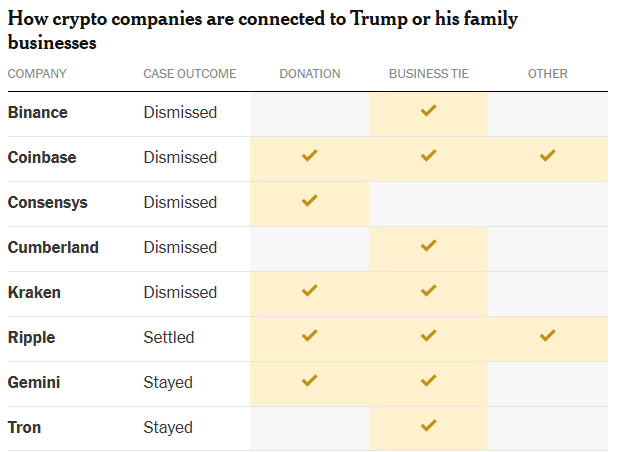Click Ripple's Settled case outcome

click(x=168, y=337)
